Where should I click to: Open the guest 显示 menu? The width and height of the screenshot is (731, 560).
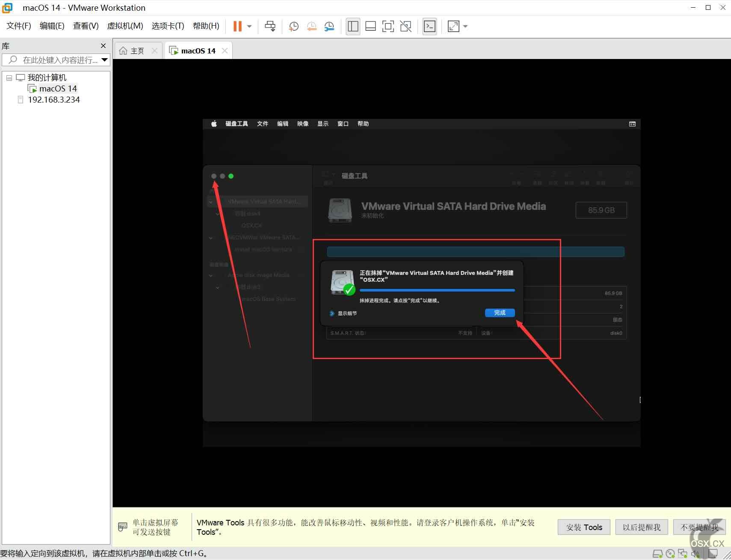[x=323, y=124]
